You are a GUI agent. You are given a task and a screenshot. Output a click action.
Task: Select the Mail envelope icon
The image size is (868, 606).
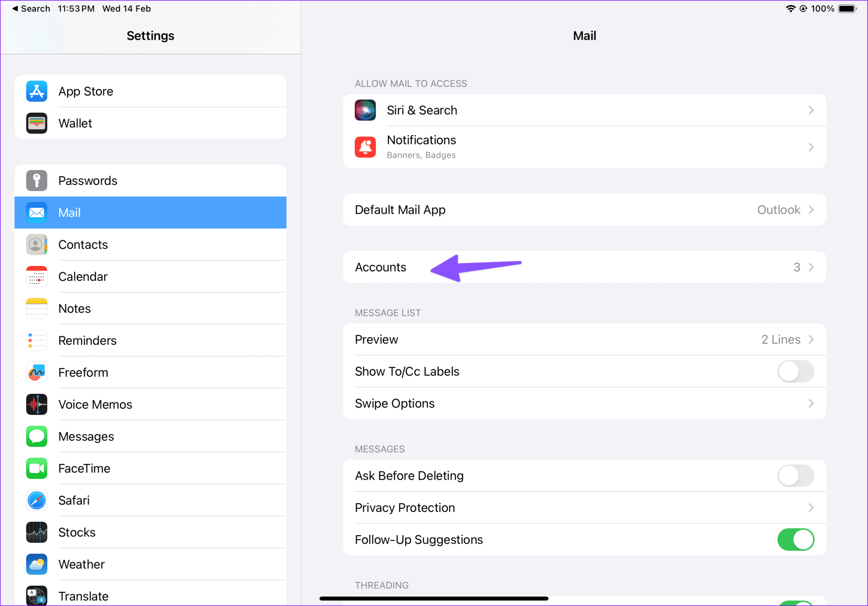click(36, 213)
